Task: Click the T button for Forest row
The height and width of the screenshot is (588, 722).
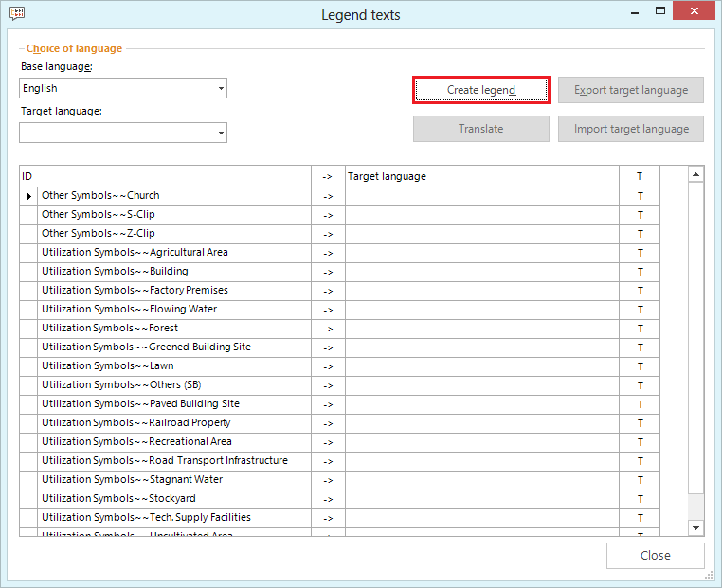Action: [640, 329]
